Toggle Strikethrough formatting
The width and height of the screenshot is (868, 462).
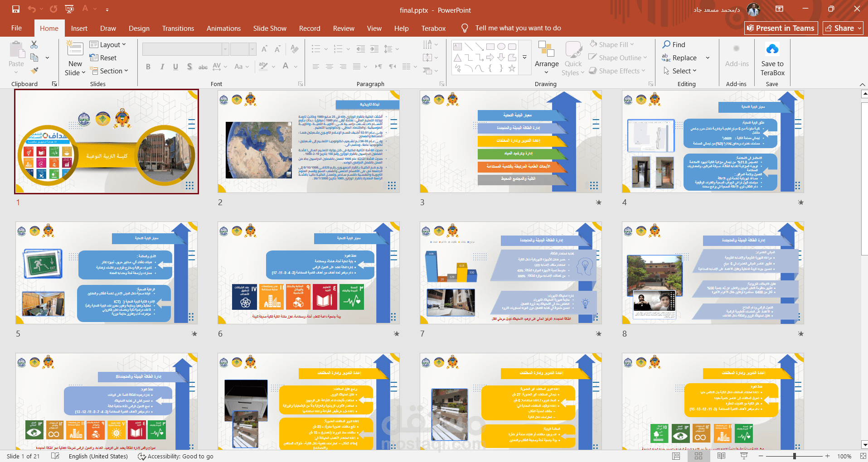pyautogui.click(x=203, y=67)
